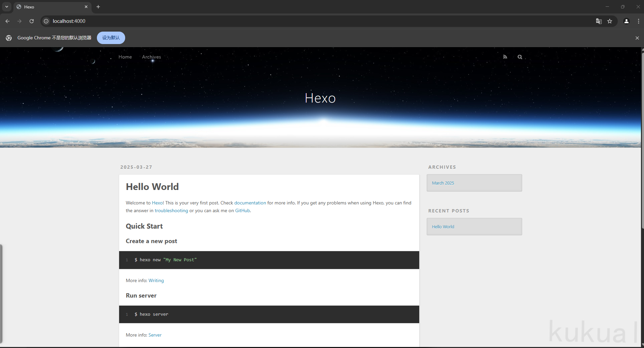Click the 设为默认 button
Screen dimensions: 644x348
(x=111, y=38)
